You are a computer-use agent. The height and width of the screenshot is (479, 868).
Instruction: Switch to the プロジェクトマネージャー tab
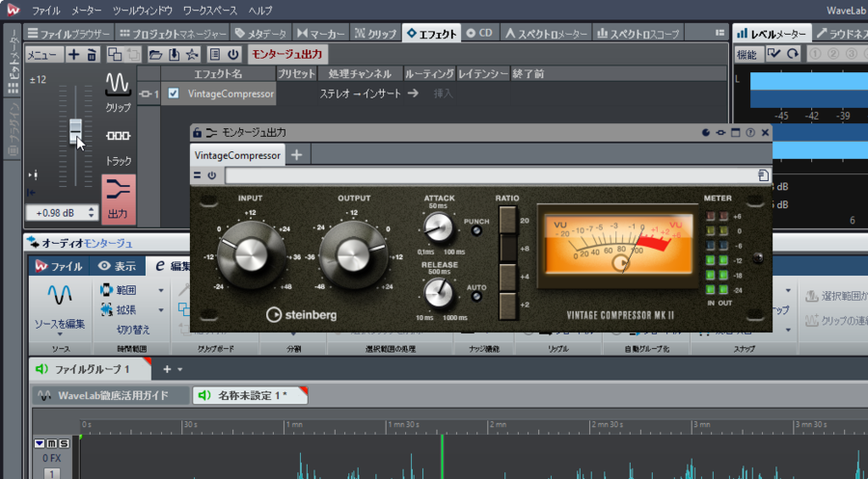[173, 33]
